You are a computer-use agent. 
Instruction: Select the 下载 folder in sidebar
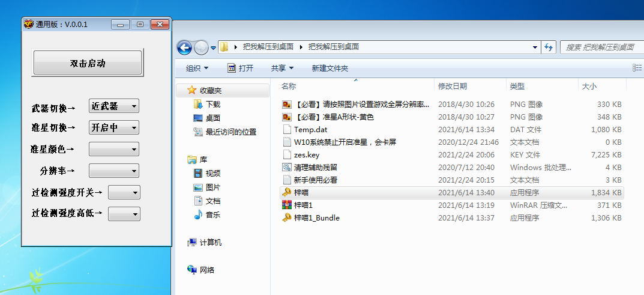click(212, 105)
